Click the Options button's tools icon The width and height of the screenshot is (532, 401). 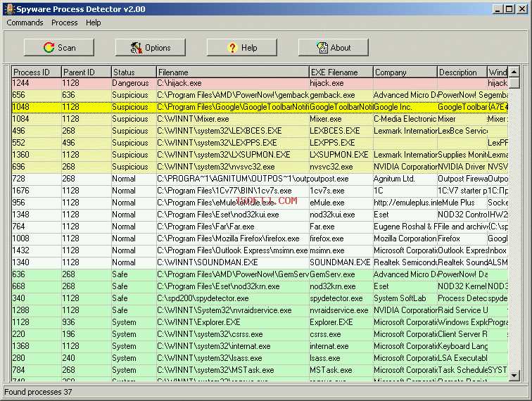pyautogui.click(x=137, y=48)
